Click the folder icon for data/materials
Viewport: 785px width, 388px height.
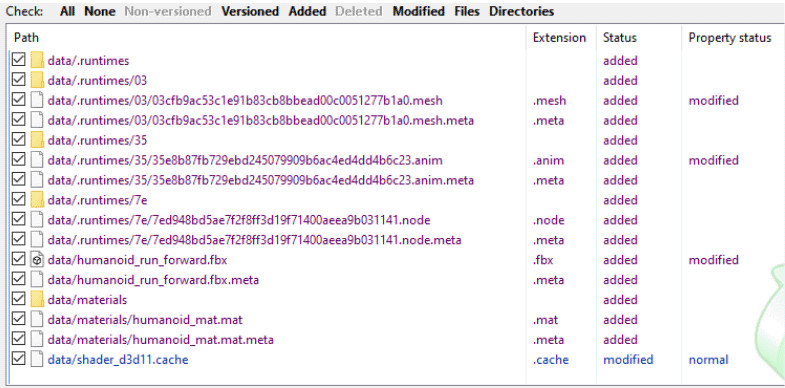pos(37,300)
